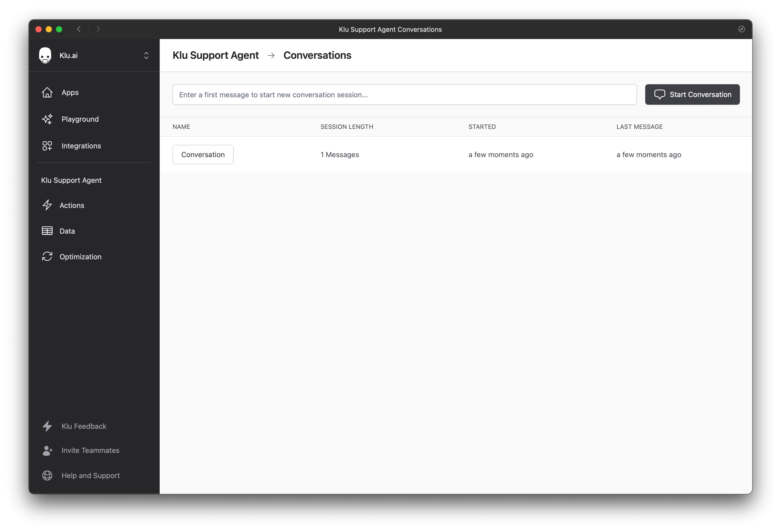The height and width of the screenshot is (532, 781).
Task: Click the Conversations breadcrumb heading
Action: [317, 55]
